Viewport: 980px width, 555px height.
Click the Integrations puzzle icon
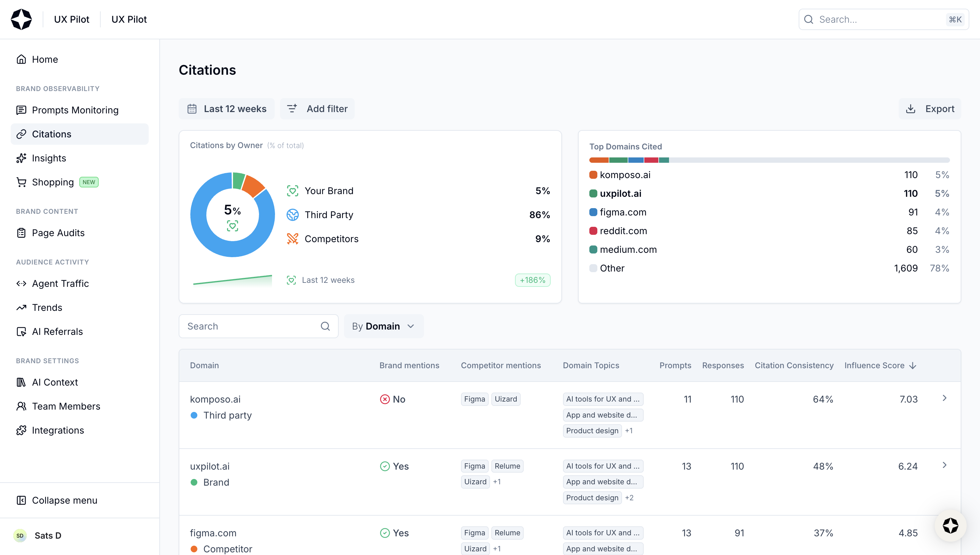click(21, 430)
